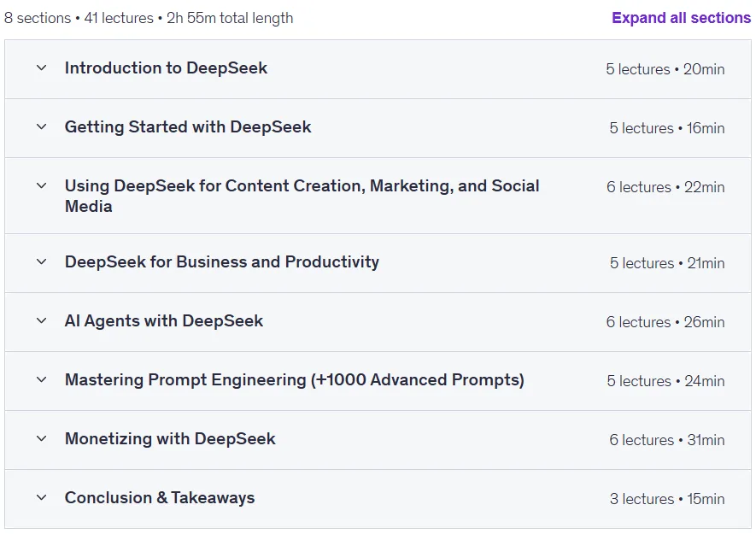
Task: Select the DeepSeek for Business and Productivity title
Action: point(222,262)
